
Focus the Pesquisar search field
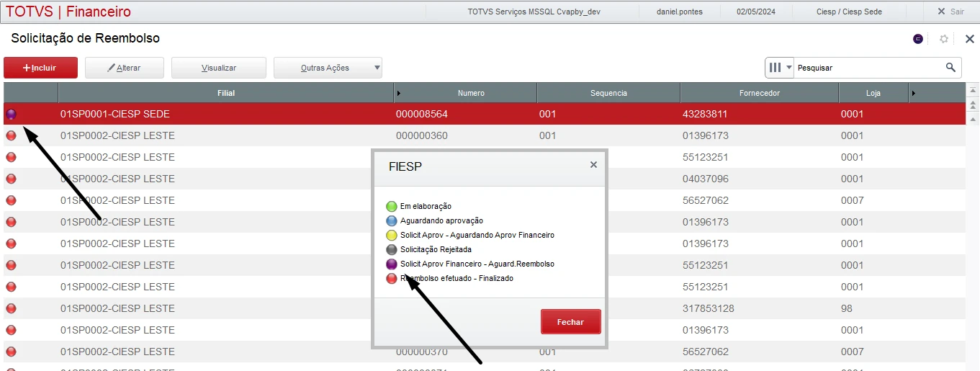pyautogui.click(x=868, y=68)
